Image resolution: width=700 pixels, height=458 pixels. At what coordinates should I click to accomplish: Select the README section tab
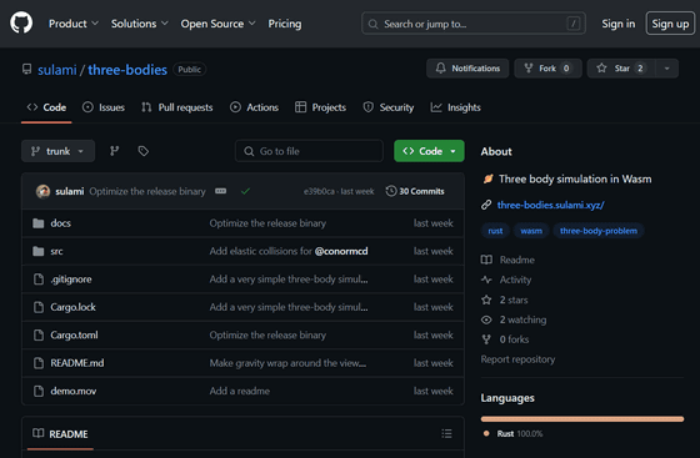point(60,434)
